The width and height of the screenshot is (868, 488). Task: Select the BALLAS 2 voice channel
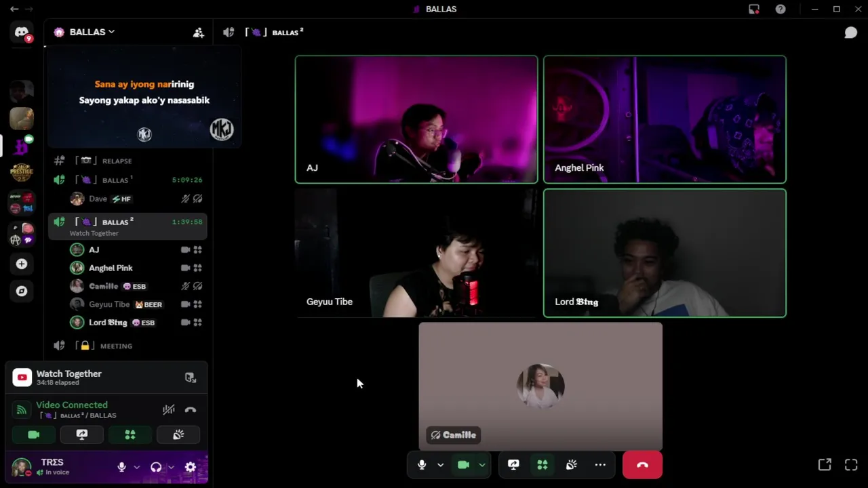(127, 226)
